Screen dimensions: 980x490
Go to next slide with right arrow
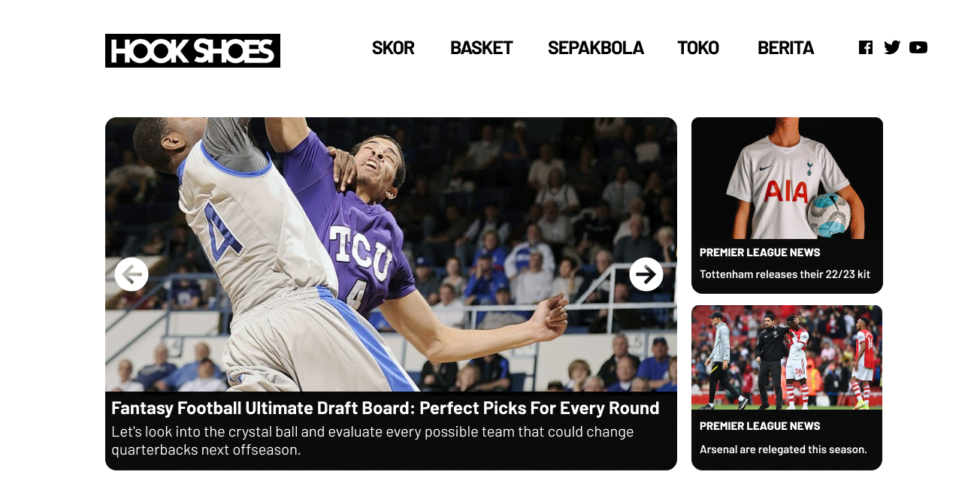tap(646, 274)
